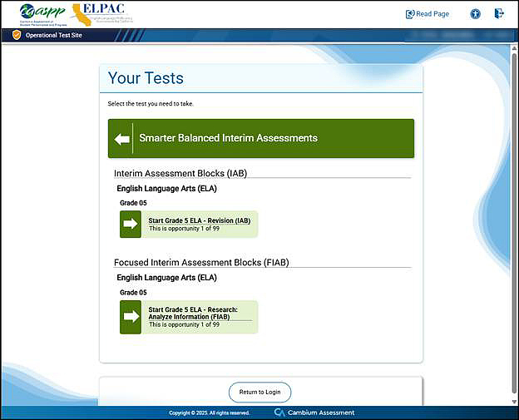Click the Return to Login button
The height and width of the screenshot is (420, 519).
[259, 393]
